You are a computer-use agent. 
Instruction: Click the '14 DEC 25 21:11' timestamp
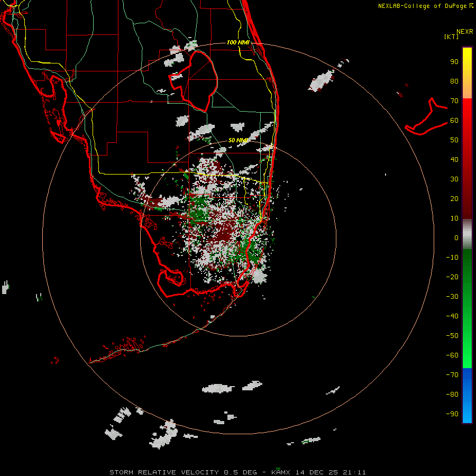(331, 472)
